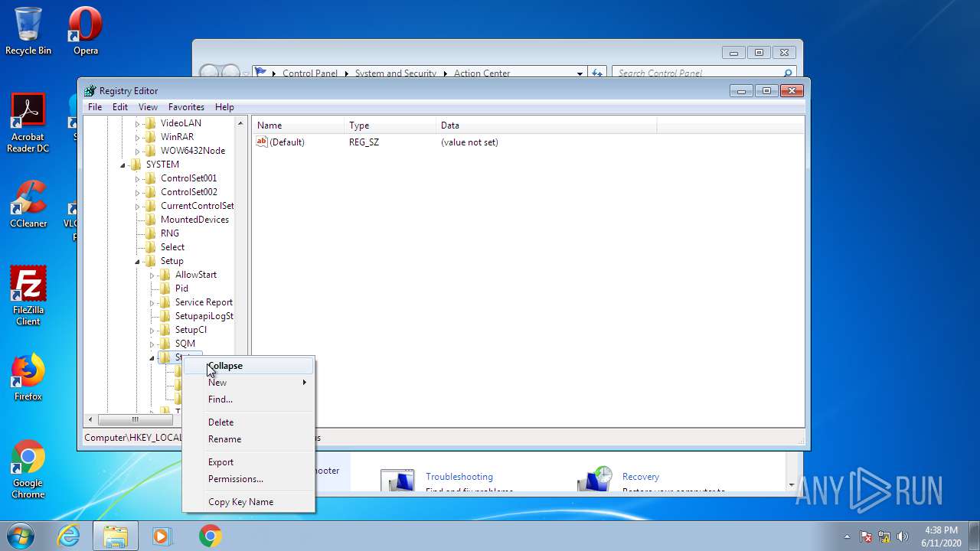The width and height of the screenshot is (980, 551).
Task: Collapse the SYSTEM key
Action: 123,165
